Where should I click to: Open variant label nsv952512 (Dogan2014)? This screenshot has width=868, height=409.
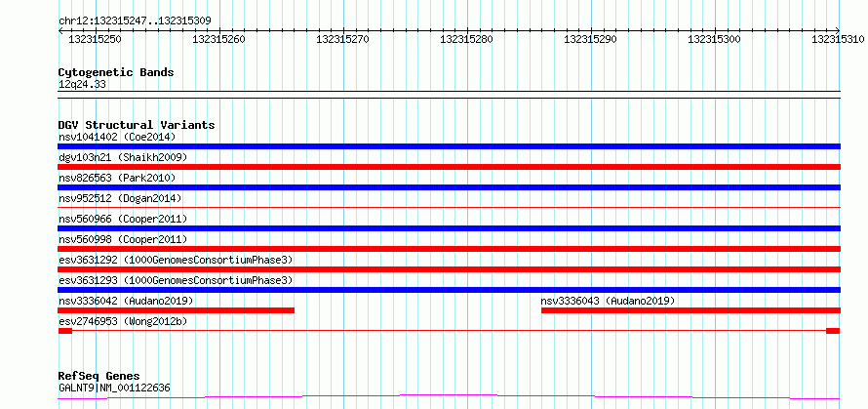(x=120, y=198)
